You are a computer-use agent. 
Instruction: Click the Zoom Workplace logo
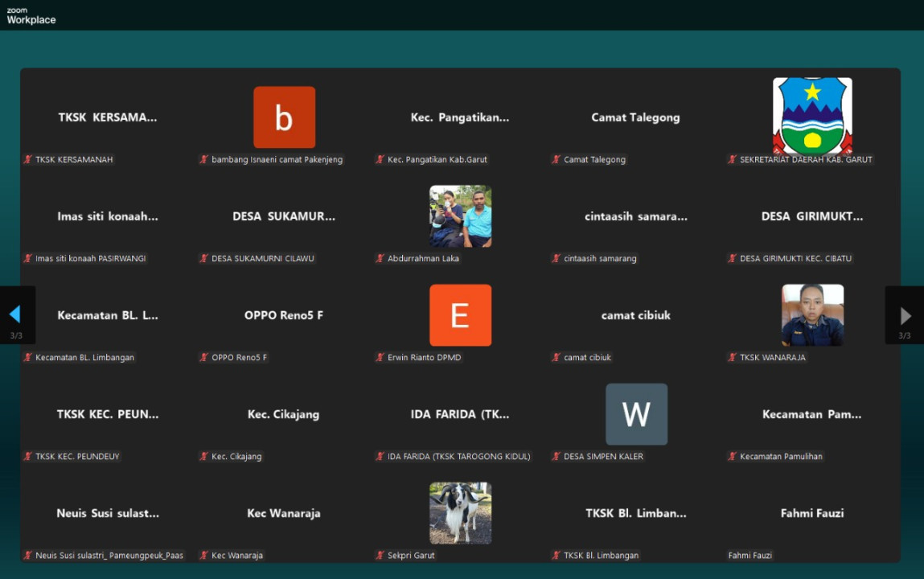point(31,16)
